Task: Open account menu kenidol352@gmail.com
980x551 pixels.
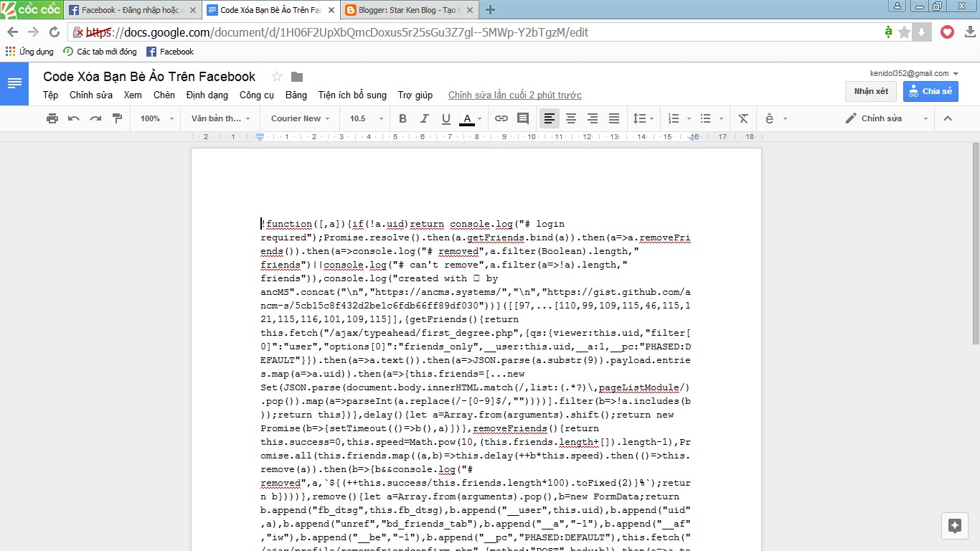Action: coord(913,73)
